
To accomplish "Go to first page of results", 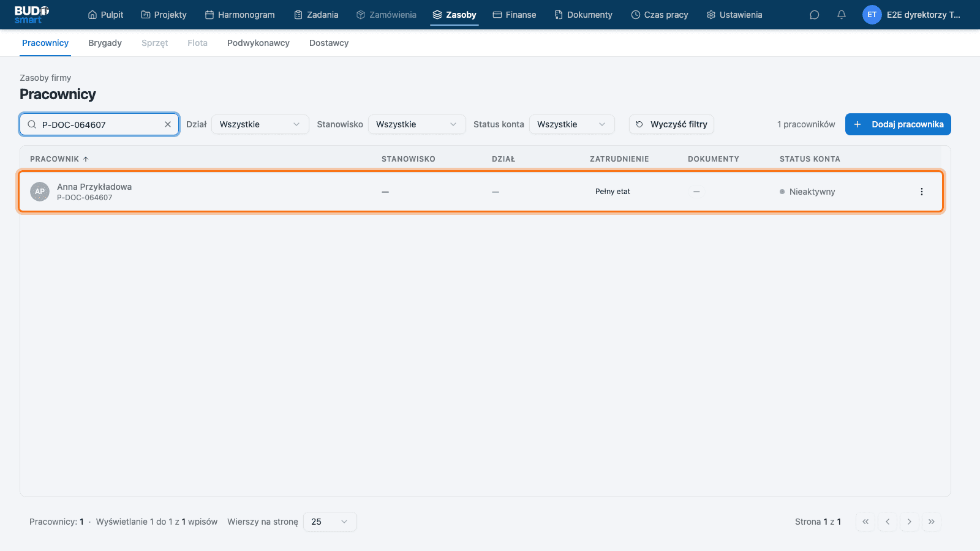I will coord(865,522).
